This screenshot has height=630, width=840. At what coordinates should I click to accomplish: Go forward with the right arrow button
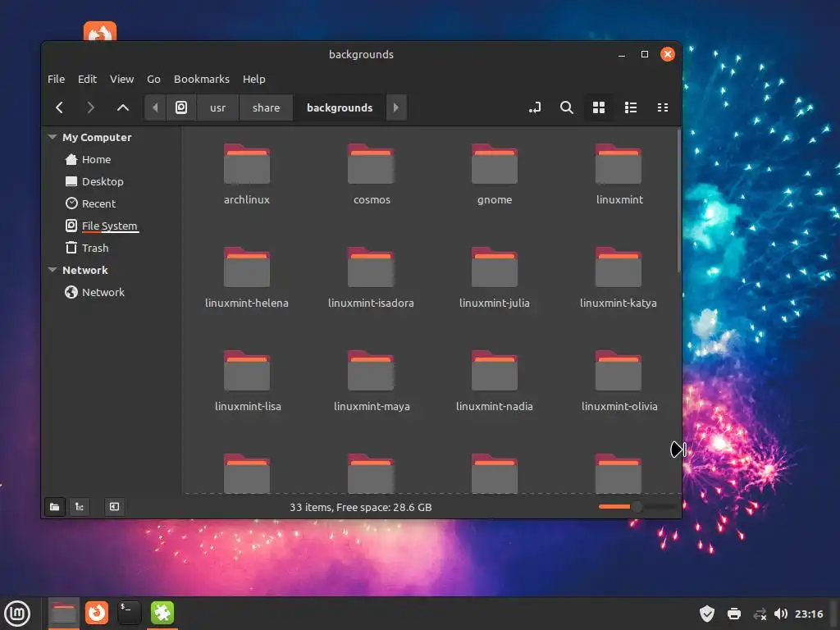tap(90, 107)
